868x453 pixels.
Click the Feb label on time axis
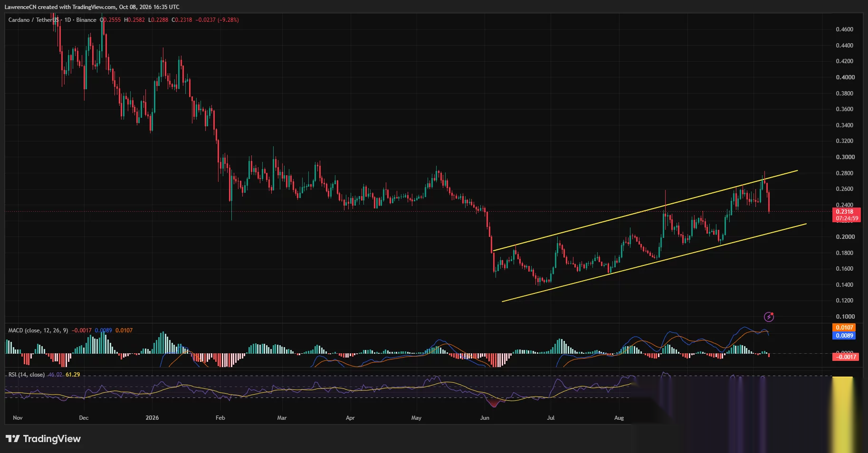(220, 418)
